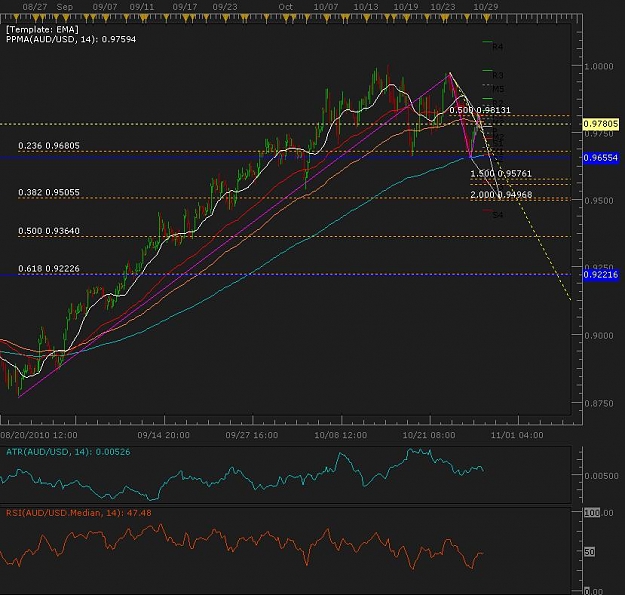Click the 08/27 date label on top axis
Viewport: 625px width, 595px height.
point(35,7)
